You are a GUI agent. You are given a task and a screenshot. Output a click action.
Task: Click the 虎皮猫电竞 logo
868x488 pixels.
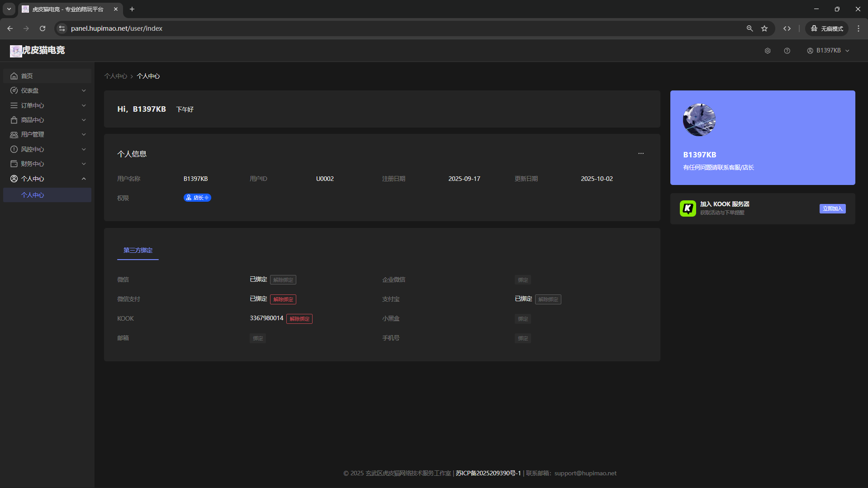[x=38, y=51]
